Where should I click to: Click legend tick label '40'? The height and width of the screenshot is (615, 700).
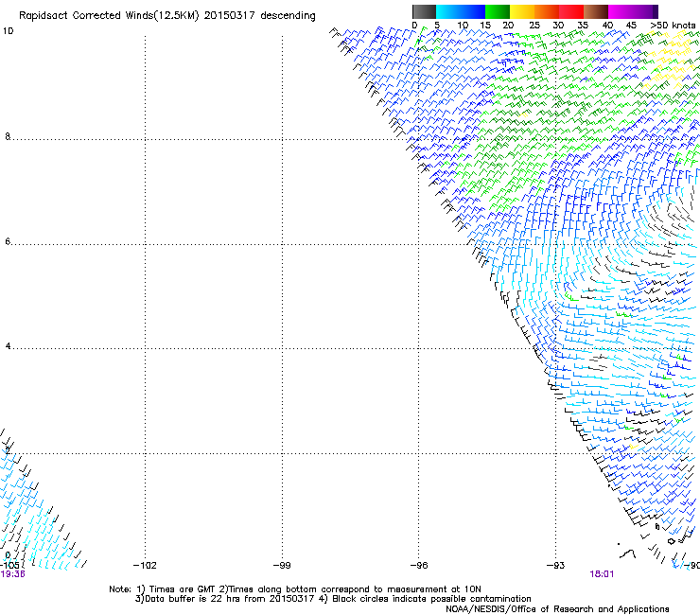tap(607, 26)
